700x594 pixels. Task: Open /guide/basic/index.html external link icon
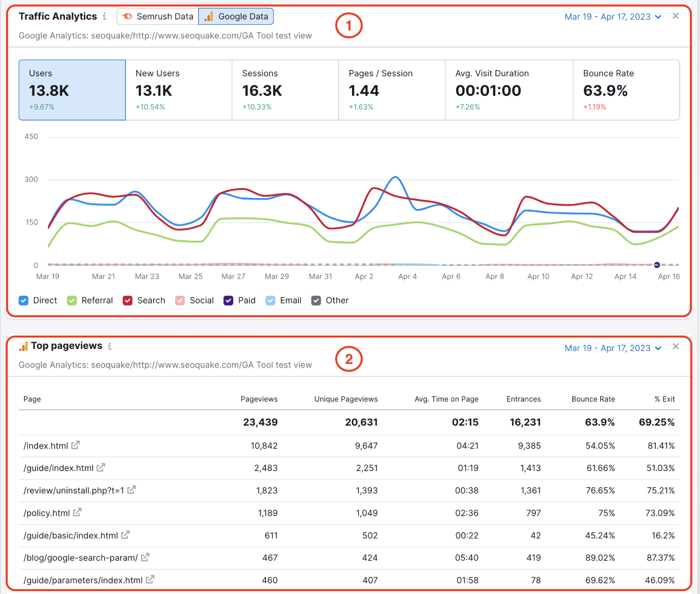click(x=125, y=535)
